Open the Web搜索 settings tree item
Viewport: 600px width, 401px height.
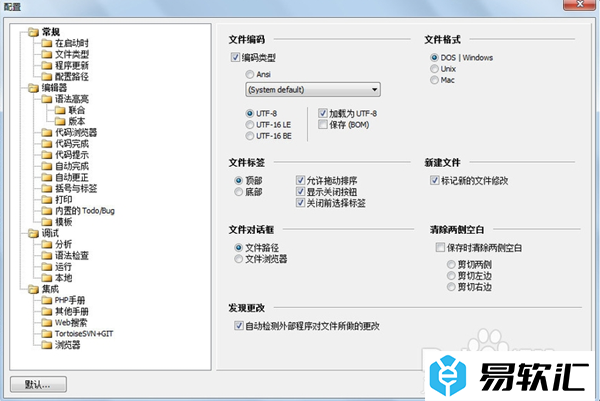pyautogui.click(x=71, y=323)
